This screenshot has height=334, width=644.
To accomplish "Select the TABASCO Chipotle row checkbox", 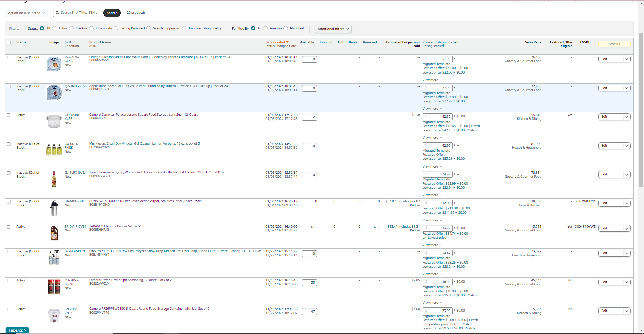I will click(9, 227).
